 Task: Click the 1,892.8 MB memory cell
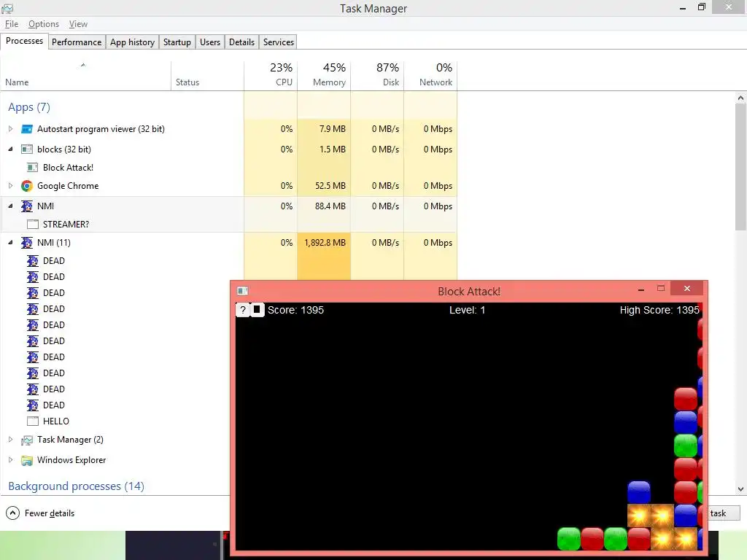325,243
